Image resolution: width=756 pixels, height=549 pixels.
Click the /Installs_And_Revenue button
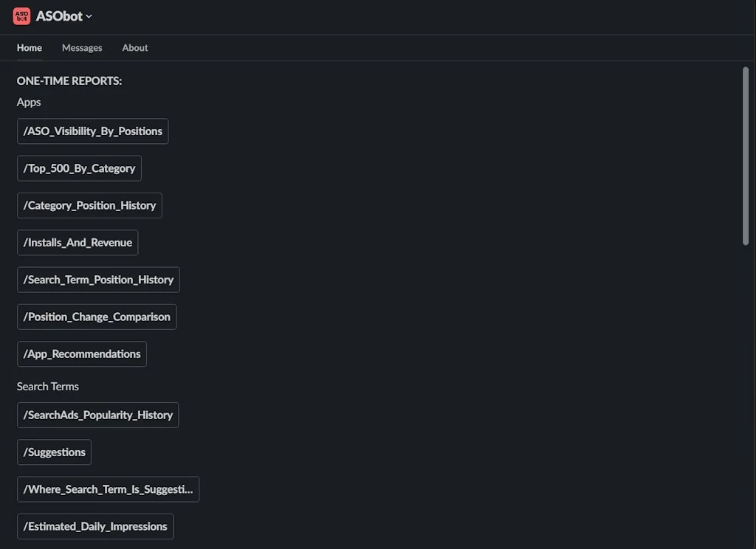(x=77, y=242)
